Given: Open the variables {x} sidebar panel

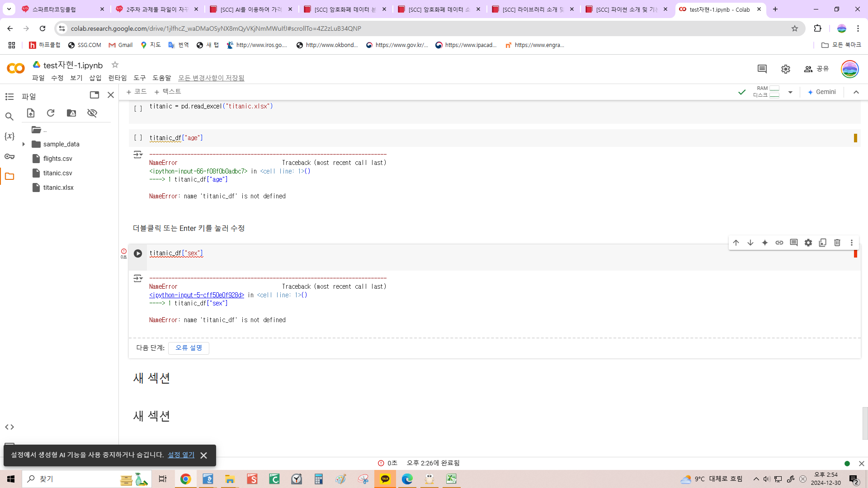Looking at the screenshot, I should (9, 136).
